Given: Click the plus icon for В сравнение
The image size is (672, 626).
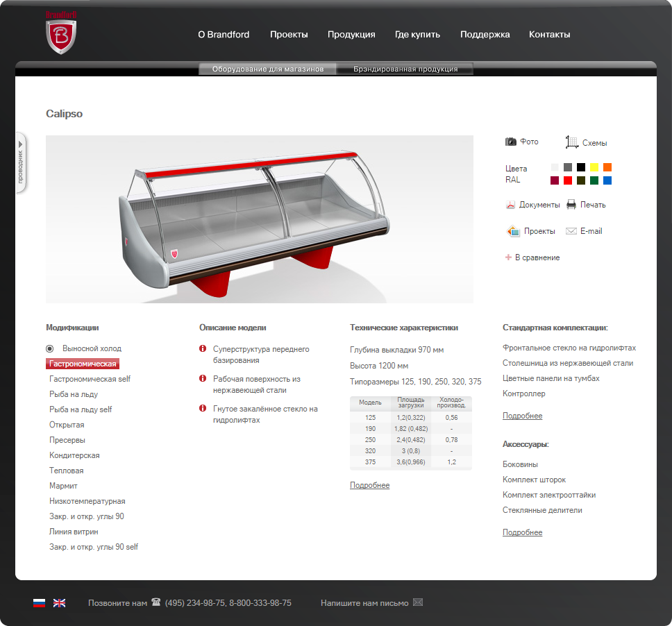Looking at the screenshot, I should pos(508,257).
